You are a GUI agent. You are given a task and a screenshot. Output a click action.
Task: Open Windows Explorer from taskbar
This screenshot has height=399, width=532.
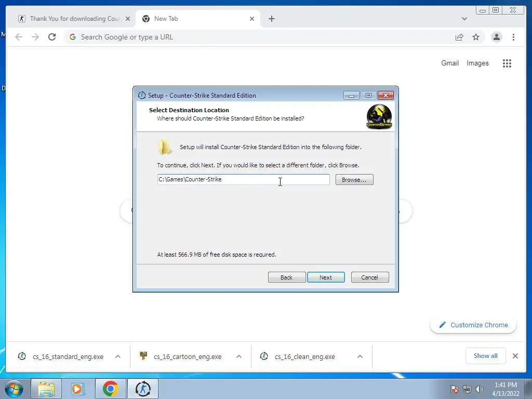[x=46, y=389]
